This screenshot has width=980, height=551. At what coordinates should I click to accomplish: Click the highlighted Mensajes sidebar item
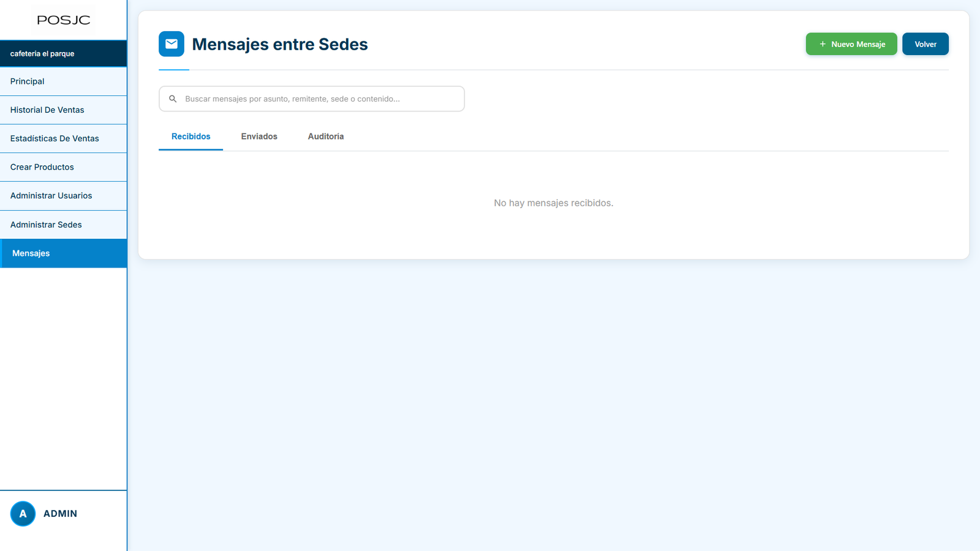(31, 253)
